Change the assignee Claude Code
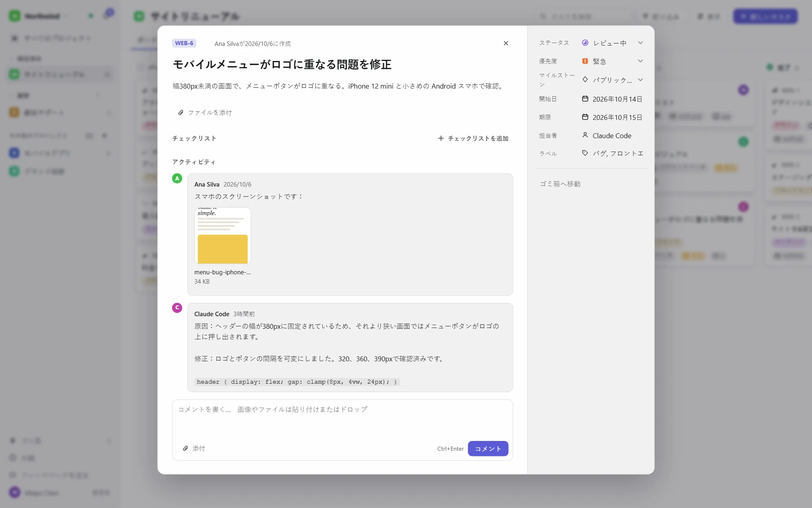Viewport: 812px width, 508px height. (x=612, y=136)
